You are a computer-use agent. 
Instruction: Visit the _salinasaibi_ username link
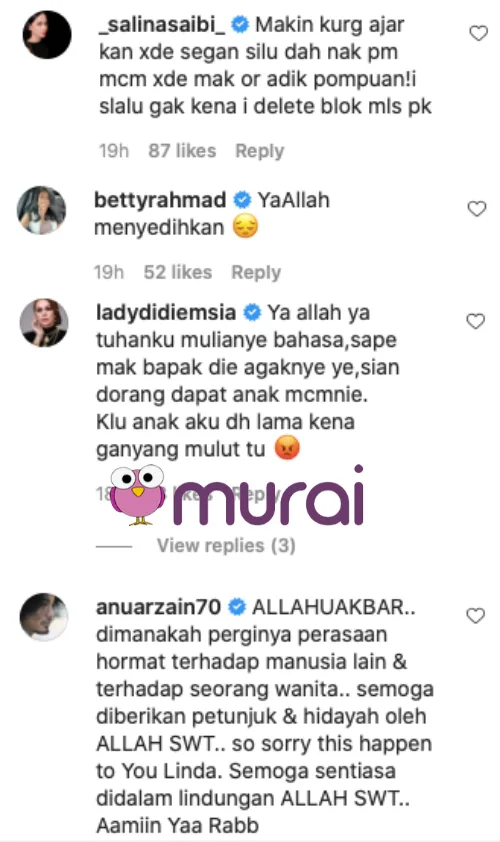pos(162,25)
